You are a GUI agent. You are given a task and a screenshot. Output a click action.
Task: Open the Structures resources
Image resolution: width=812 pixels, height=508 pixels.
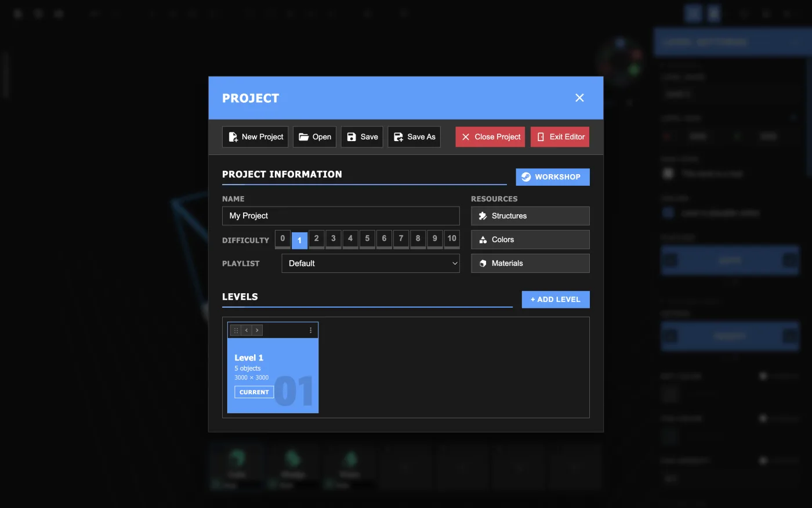click(530, 216)
